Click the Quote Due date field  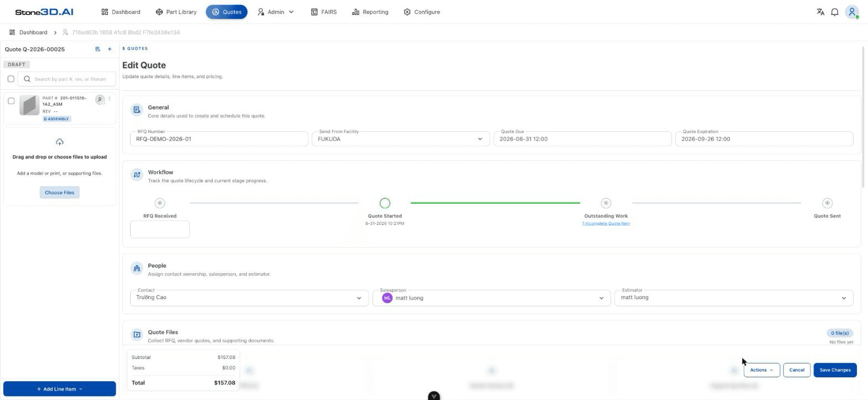point(582,139)
